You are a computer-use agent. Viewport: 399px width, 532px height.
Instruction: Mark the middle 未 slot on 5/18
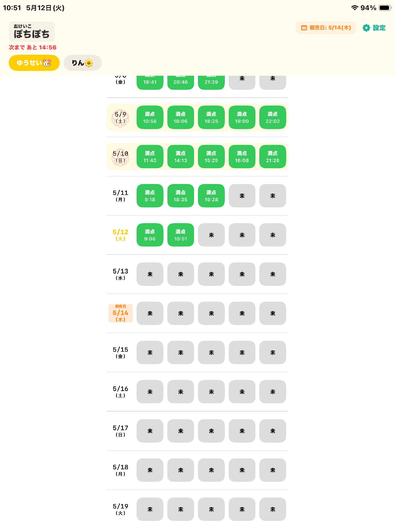(211, 470)
